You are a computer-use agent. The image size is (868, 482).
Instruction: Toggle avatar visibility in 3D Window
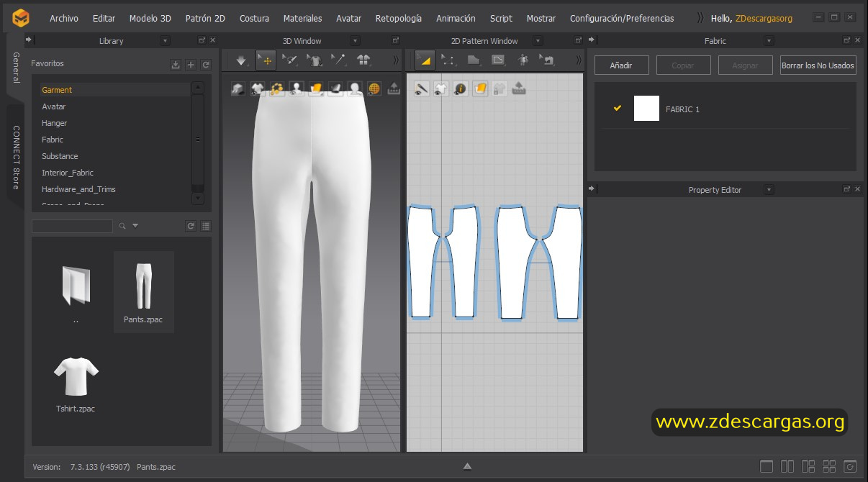click(297, 89)
